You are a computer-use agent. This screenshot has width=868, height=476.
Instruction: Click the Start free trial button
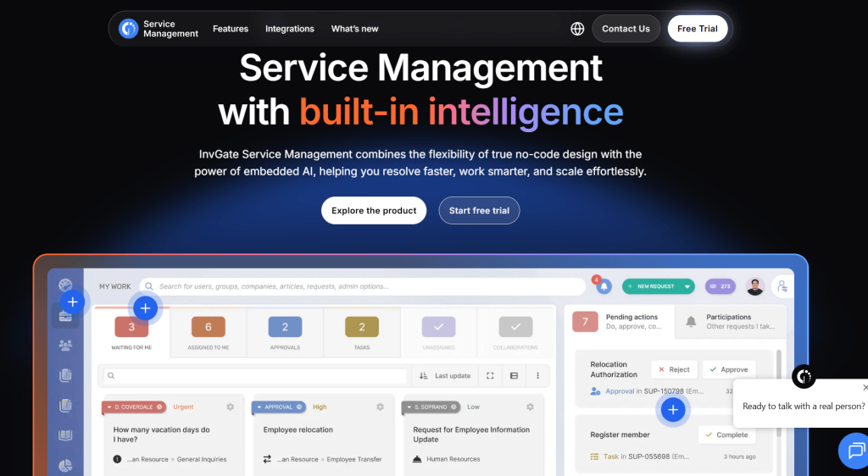tap(480, 211)
